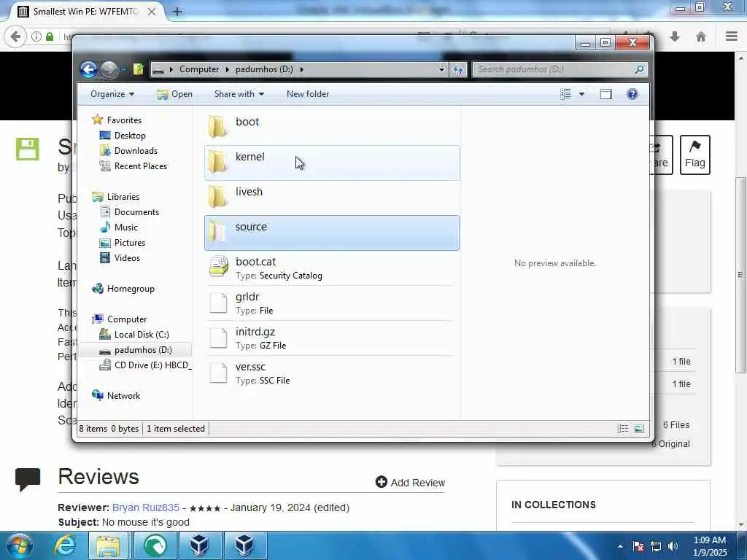
Task: Click network tray icon
Action: pyautogui.click(x=656, y=547)
